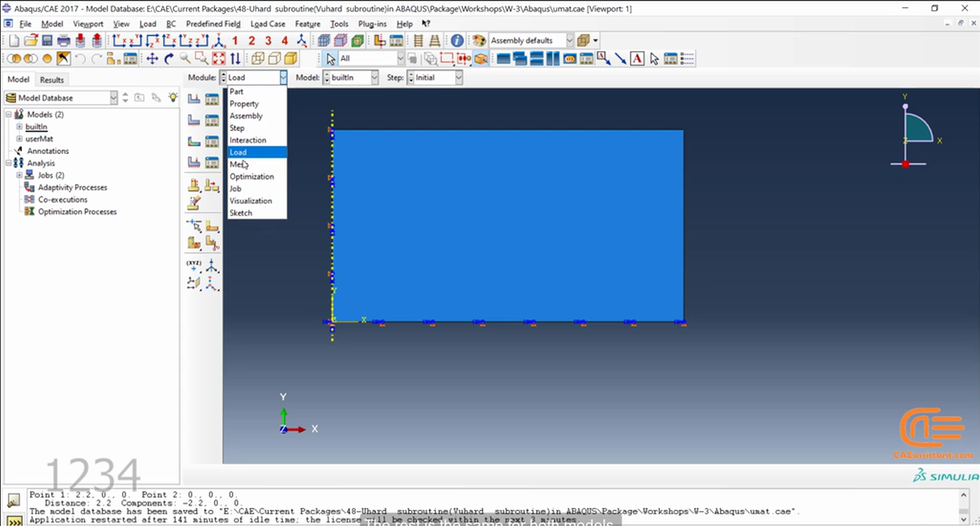
Task: Enable Wireframe render style
Action: click(x=258, y=59)
